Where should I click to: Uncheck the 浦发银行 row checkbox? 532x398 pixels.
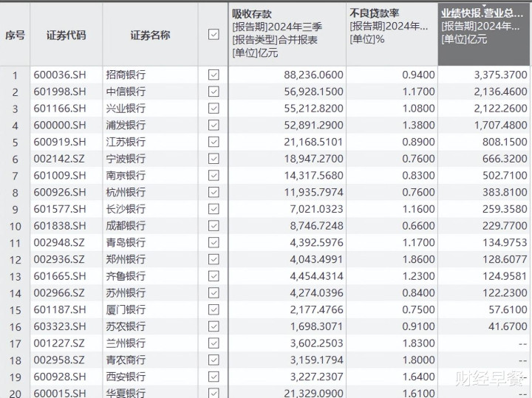click(x=214, y=125)
